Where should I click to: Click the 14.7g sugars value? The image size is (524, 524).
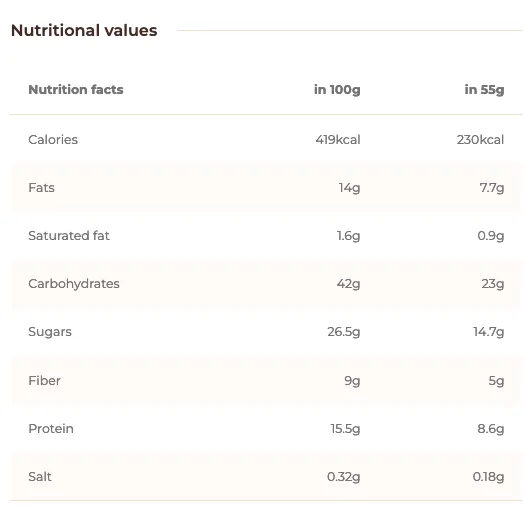[488, 332]
